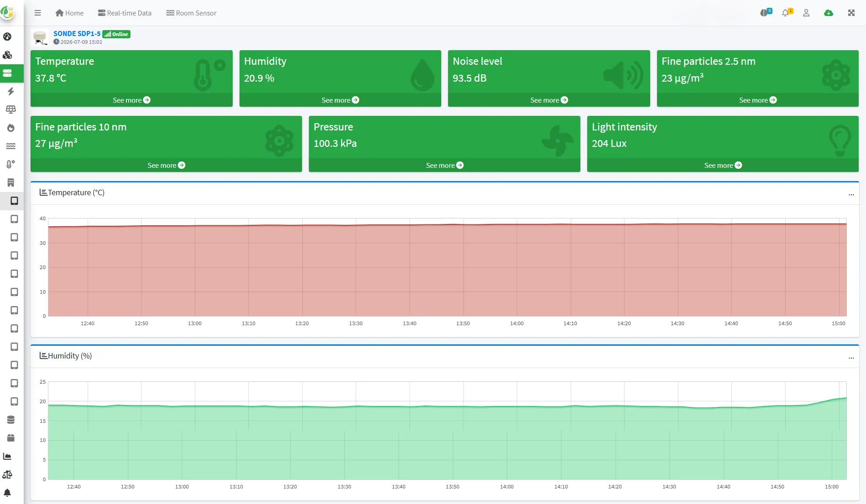The height and width of the screenshot is (504, 866).
Task: Open the user profile icon
Action: point(806,13)
